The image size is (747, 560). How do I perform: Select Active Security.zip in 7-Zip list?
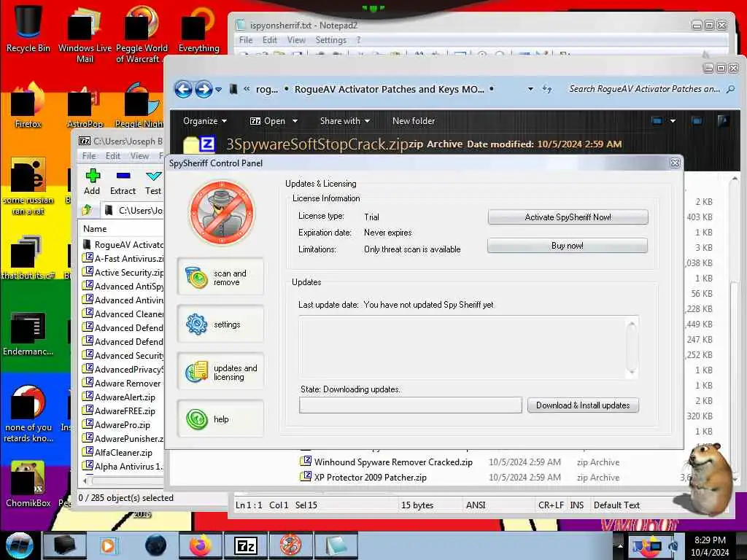tap(123, 273)
